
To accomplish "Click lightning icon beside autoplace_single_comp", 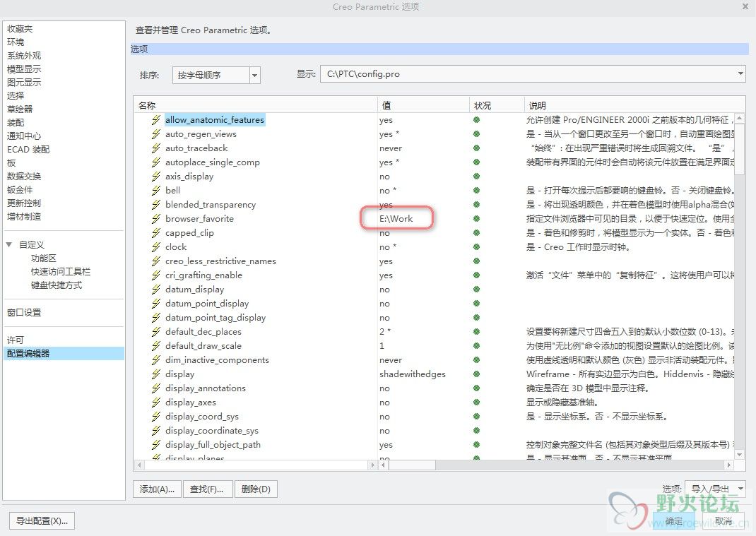I will (155, 162).
